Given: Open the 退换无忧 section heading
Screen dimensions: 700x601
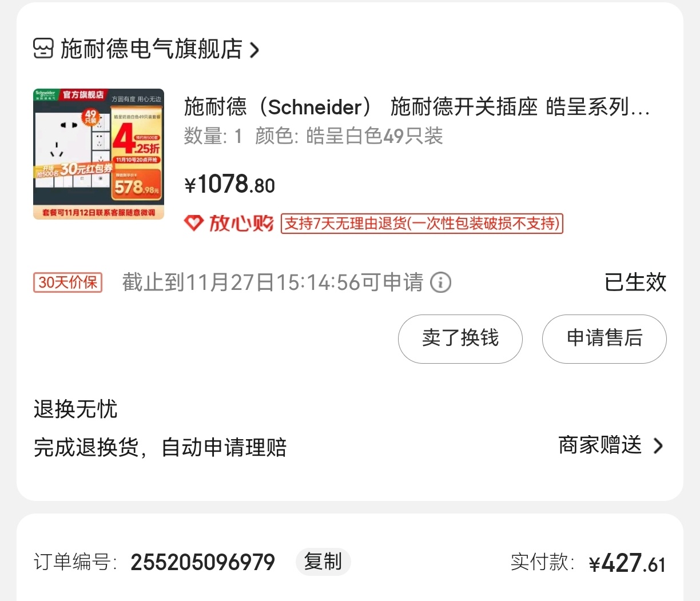Looking at the screenshot, I should pos(75,409).
